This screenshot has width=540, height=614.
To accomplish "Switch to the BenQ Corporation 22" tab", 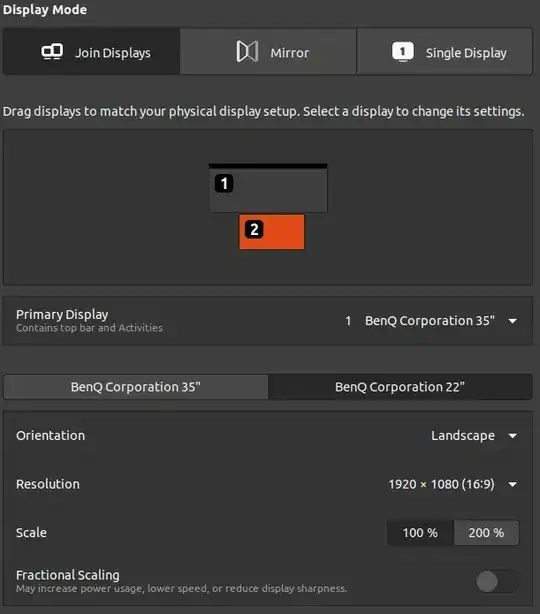I will 400,387.
